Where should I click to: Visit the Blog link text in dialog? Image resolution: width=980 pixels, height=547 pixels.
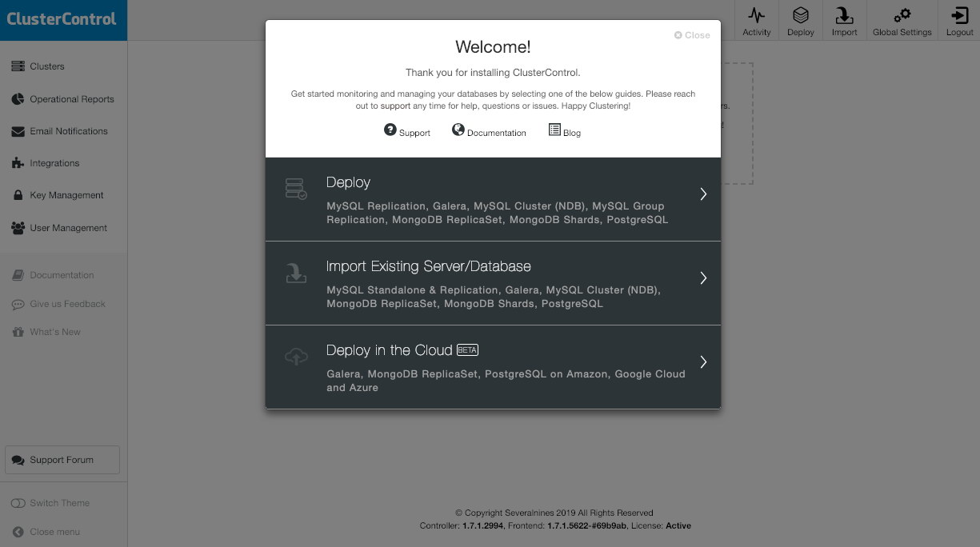click(x=572, y=133)
